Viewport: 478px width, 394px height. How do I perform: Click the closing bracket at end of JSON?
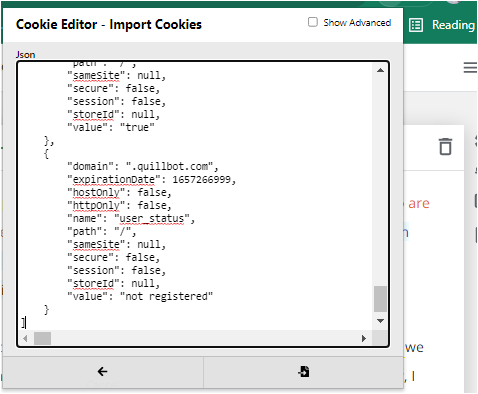coord(23,323)
